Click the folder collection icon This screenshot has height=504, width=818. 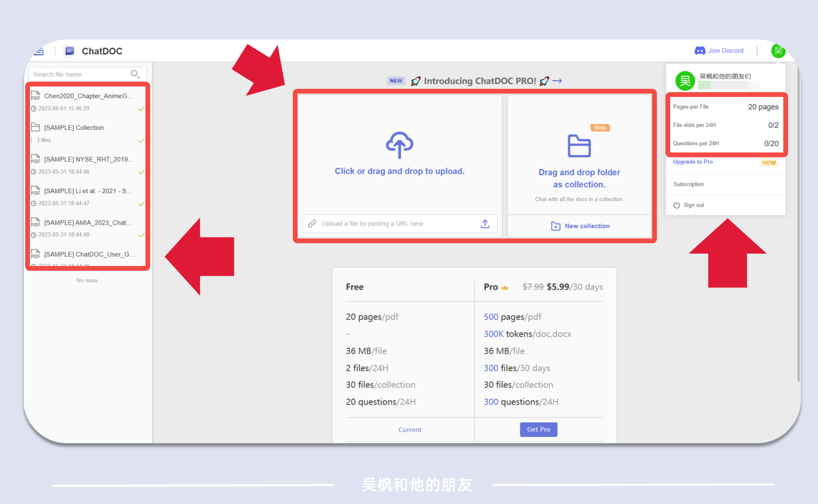click(x=579, y=146)
